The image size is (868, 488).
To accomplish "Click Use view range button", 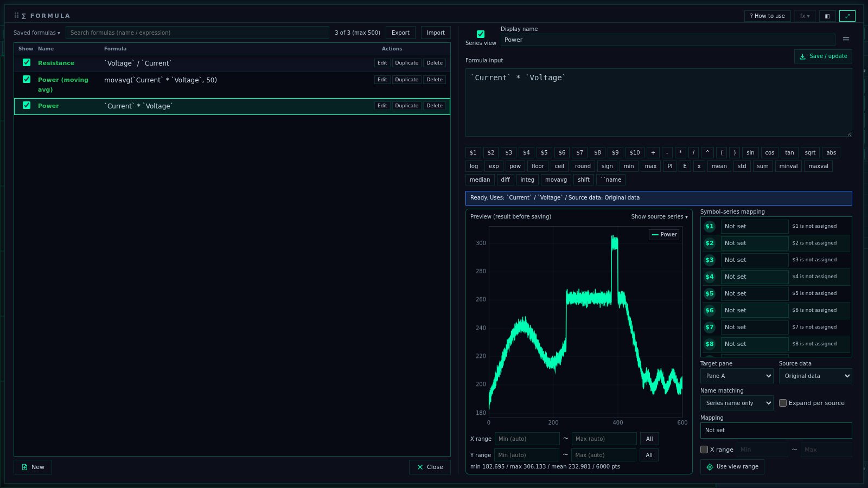I will click(732, 467).
